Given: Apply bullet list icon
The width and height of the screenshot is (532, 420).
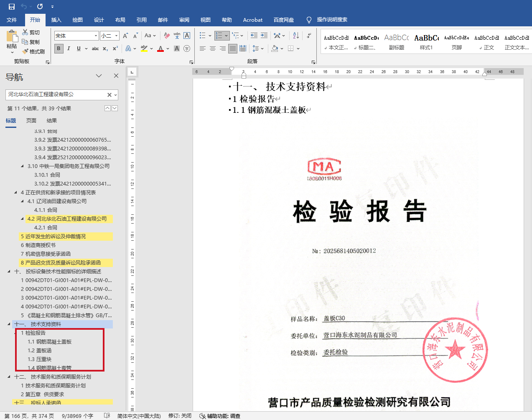Looking at the screenshot, I should pyautogui.click(x=203, y=36).
